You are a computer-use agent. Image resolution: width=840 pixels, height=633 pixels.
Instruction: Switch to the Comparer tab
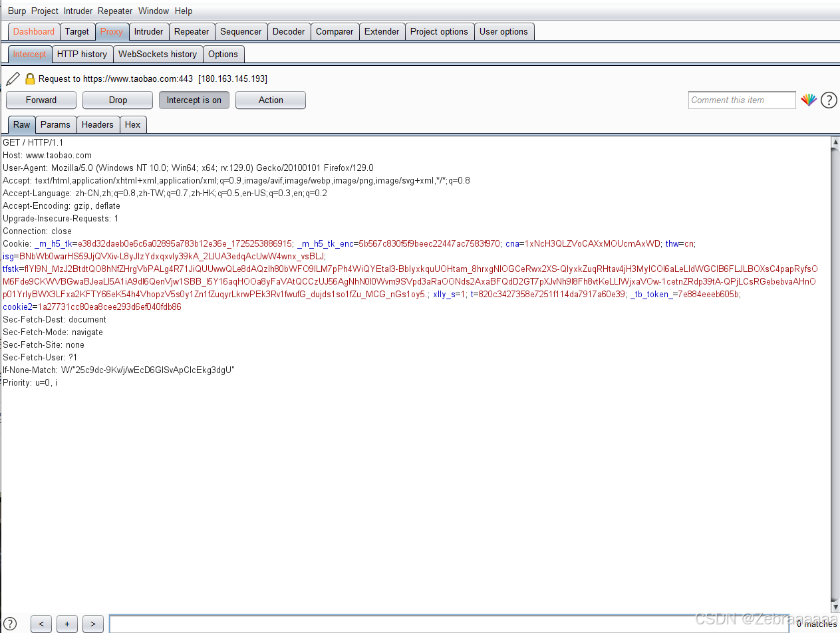coord(335,31)
